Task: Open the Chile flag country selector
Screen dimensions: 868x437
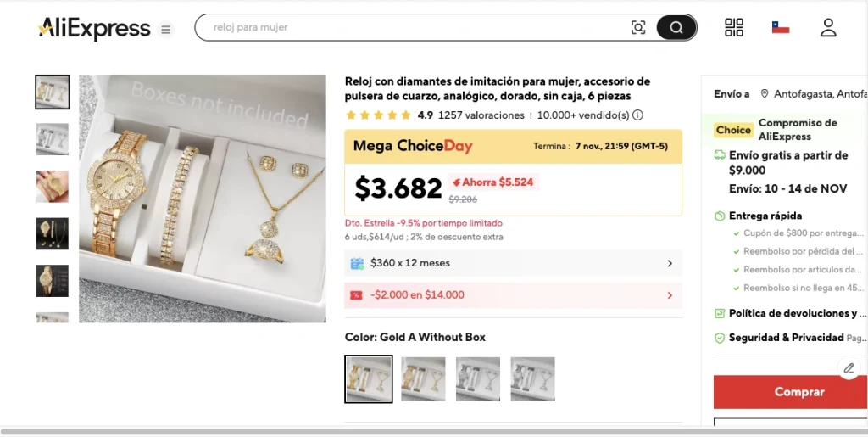Action: [781, 27]
